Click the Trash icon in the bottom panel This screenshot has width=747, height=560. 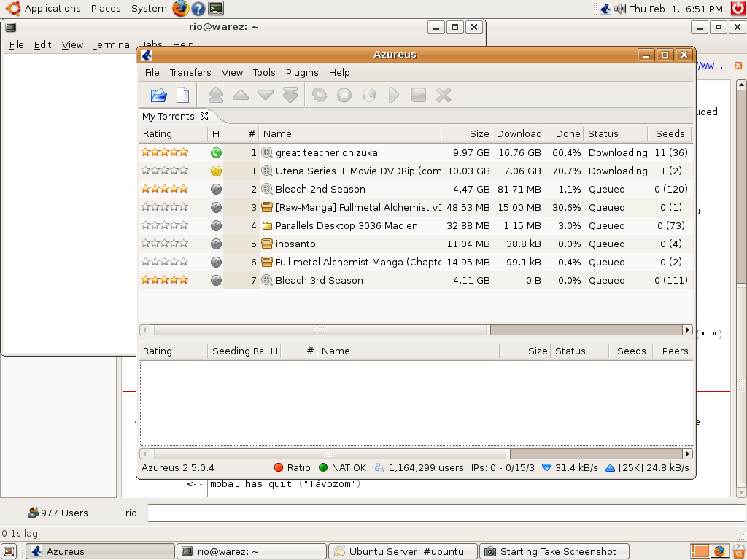tap(740, 551)
